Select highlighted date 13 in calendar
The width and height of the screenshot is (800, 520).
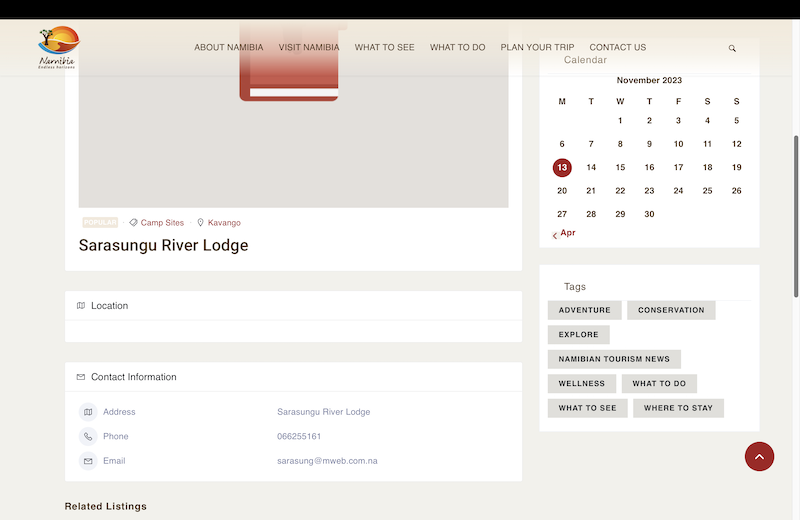click(x=562, y=168)
